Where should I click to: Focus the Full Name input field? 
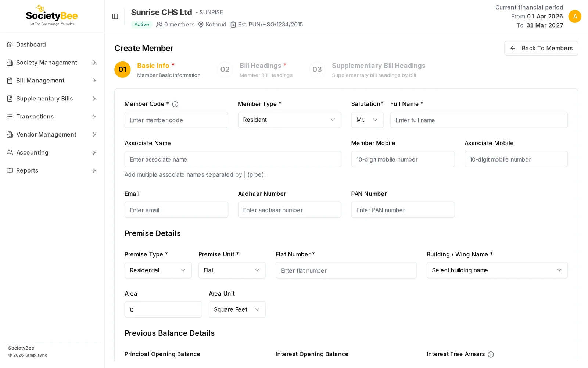(x=479, y=120)
